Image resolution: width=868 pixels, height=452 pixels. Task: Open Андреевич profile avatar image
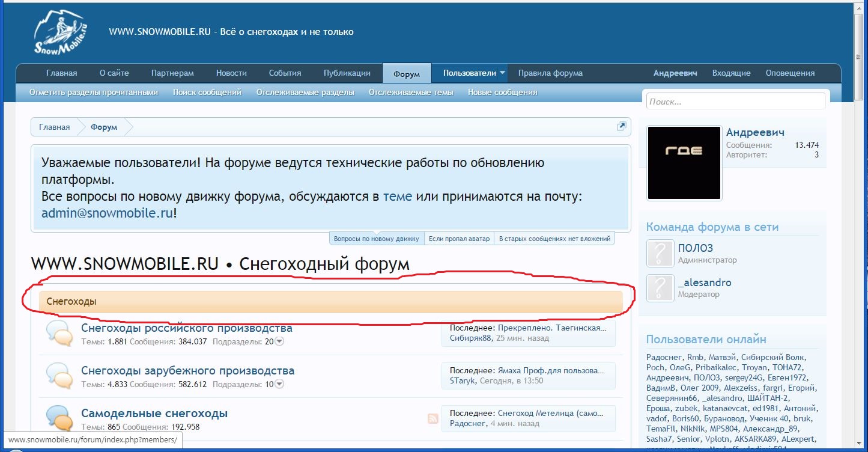tap(684, 162)
